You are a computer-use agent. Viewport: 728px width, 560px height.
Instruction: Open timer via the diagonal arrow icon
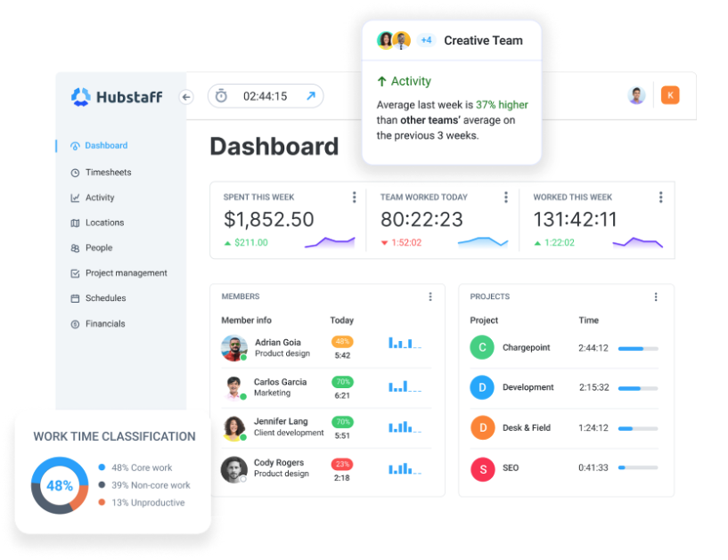click(x=311, y=95)
